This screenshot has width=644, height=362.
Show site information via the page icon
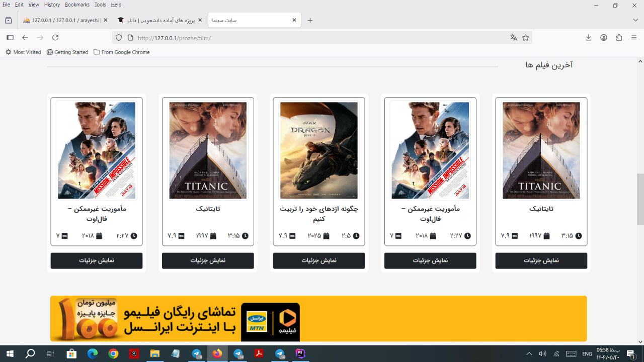(130, 38)
